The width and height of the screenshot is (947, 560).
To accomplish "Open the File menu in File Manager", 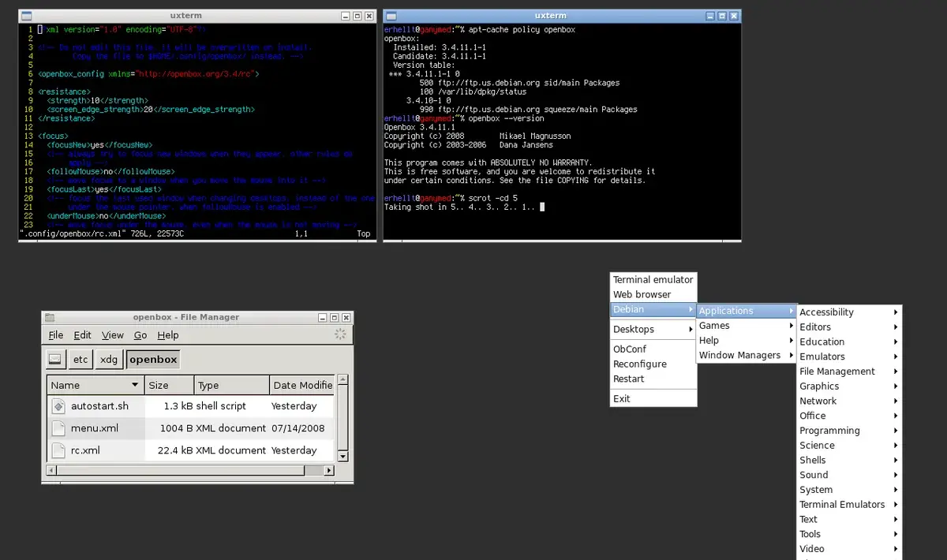I will (x=56, y=335).
